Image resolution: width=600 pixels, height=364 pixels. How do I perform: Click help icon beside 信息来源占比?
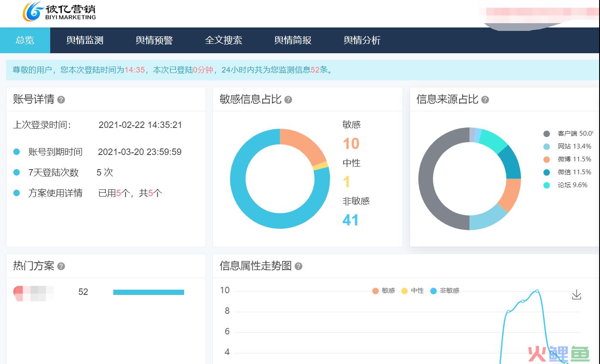pyautogui.click(x=485, y=100)
